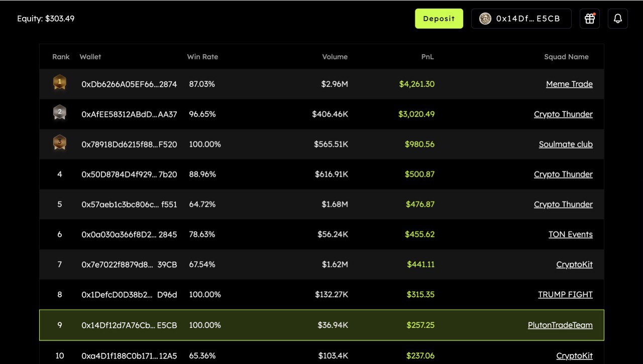Click the $441.11 PnL value
This screenshot has width=643, height=364.
click(x=420, y=265)
